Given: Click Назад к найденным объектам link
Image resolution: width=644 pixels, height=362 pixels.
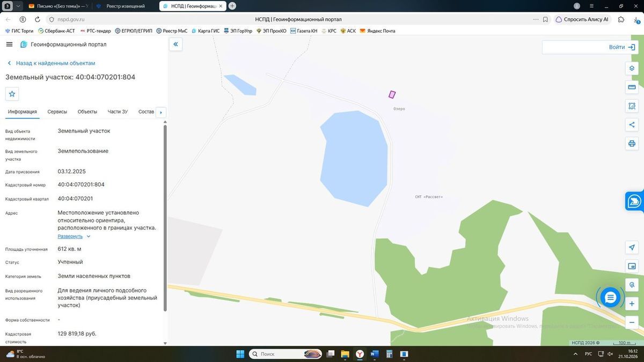Looking at the screenshot, I should click(55, 63).
